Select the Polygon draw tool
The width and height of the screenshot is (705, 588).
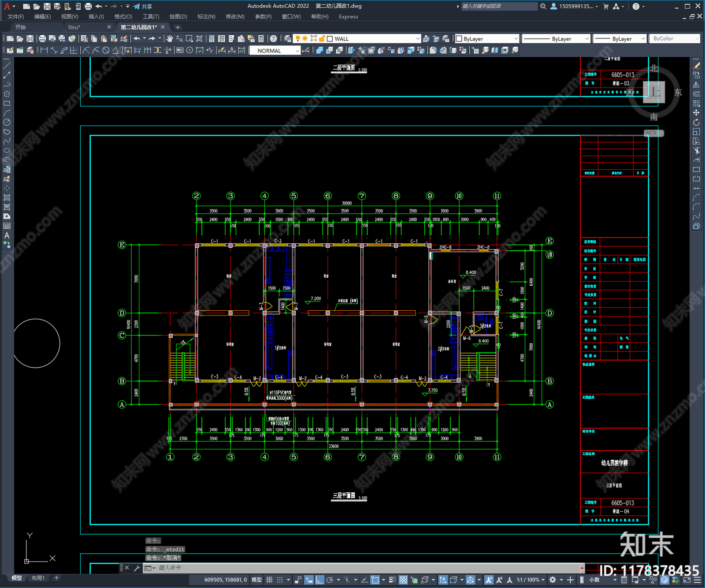[7, 94]
